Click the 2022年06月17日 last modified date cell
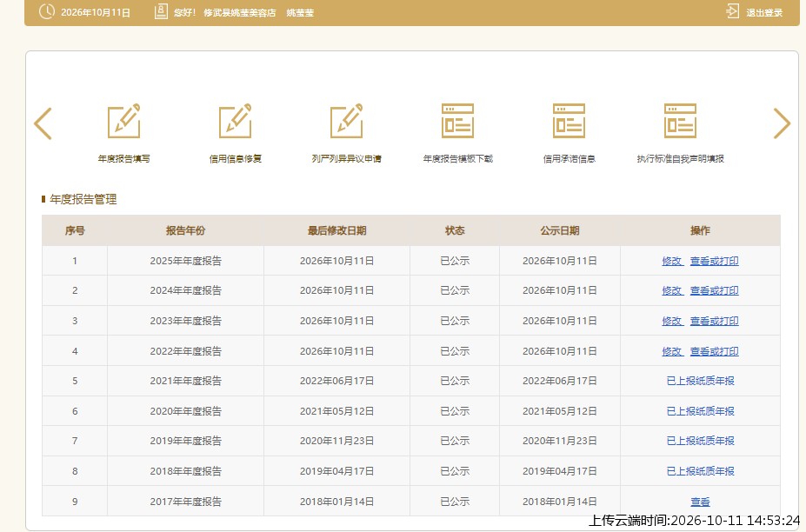Viewport: 806px width, 532px height. (x=336, y=381)
